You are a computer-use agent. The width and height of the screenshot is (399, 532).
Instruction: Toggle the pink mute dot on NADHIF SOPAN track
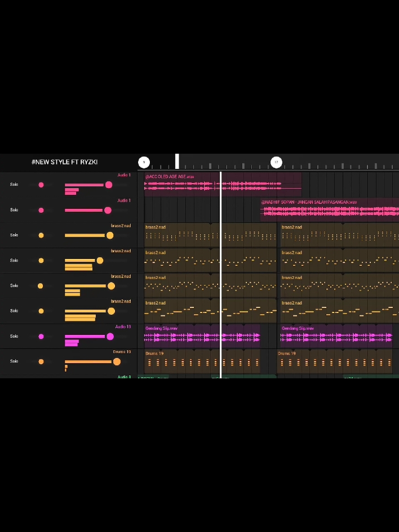click(x=41, y=211)
